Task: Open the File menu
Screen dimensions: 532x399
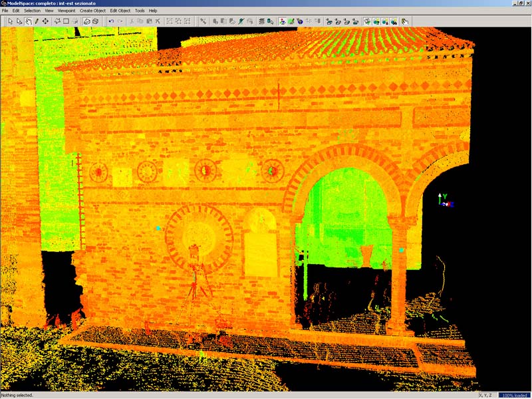Action: pyautogui.click(x=5, y=11)
